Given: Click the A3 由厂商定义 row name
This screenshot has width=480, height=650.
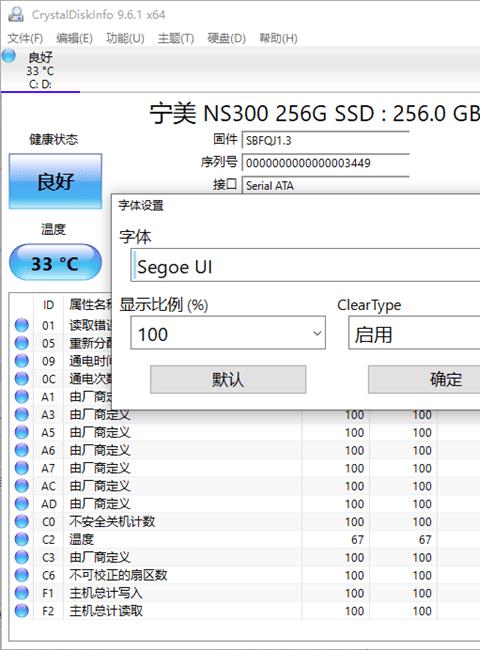Looking at the screenshot, I should (100, 415).
